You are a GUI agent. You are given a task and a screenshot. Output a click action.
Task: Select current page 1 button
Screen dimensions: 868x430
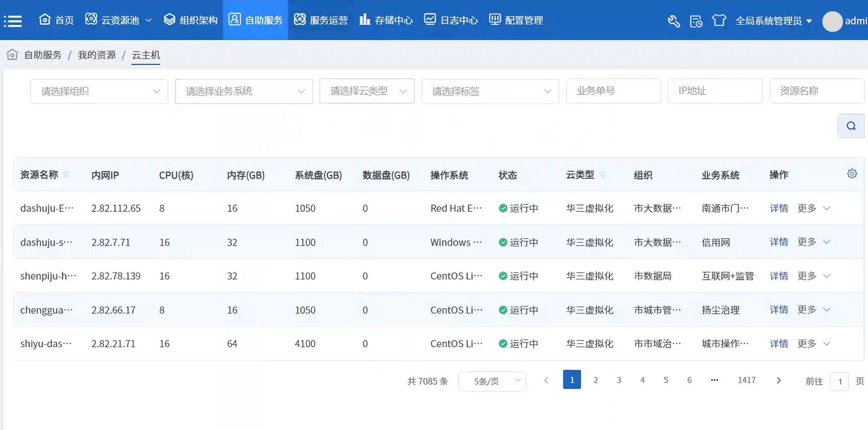tap(572, 379)
